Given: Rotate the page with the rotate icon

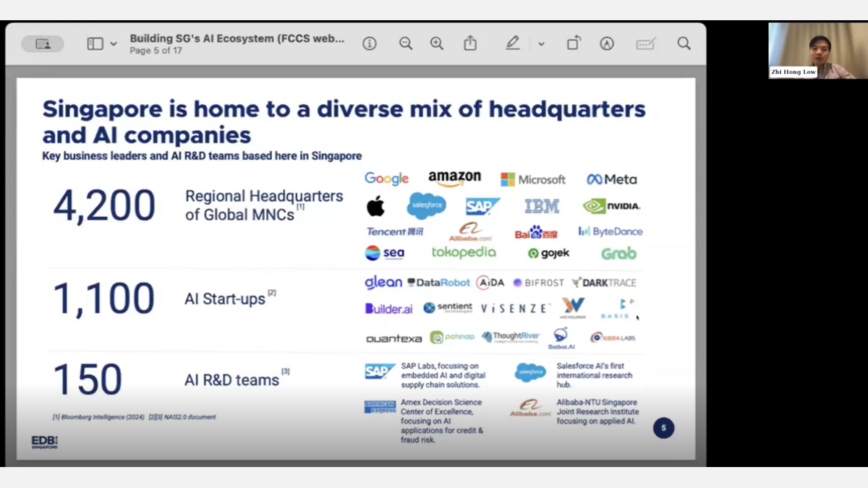Looking at the screenshot, I should (574, 43).
